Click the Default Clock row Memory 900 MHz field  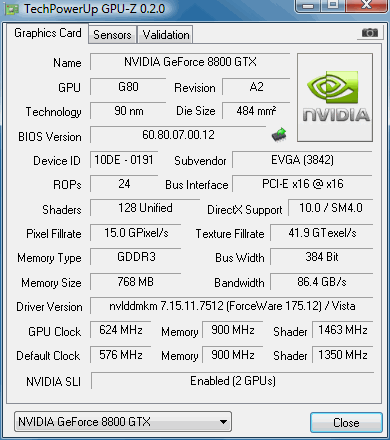[233, 355]
